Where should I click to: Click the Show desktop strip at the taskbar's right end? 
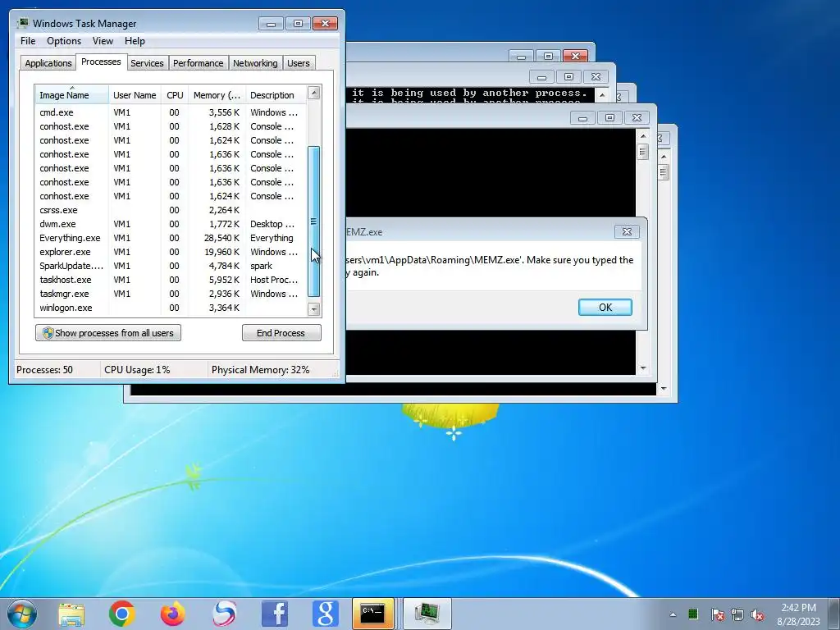[836, 614]
